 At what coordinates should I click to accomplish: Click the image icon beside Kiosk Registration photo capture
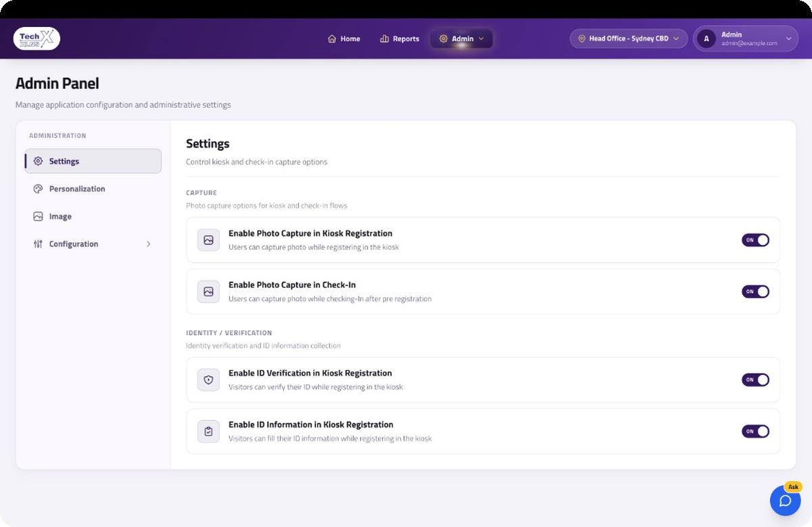click(208, 239)
